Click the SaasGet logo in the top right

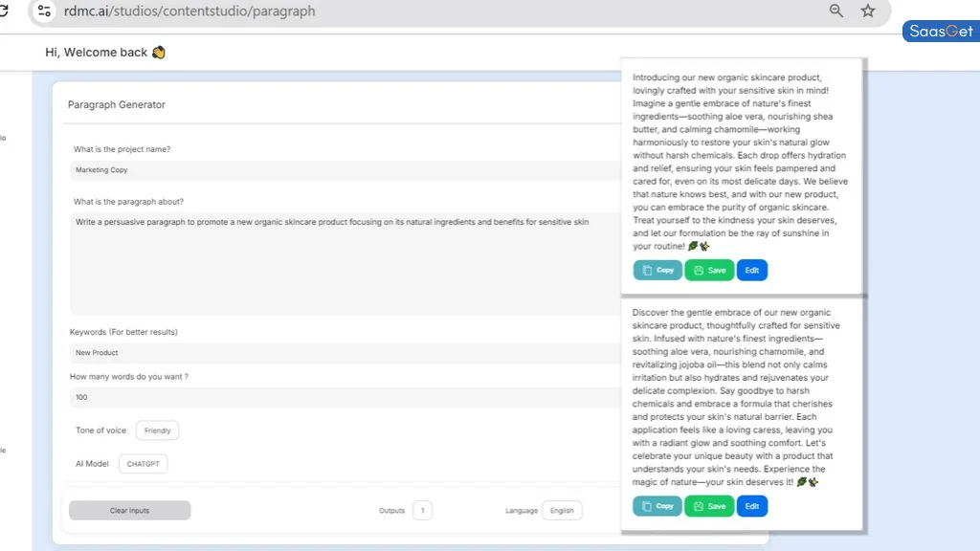coord(940,31)
